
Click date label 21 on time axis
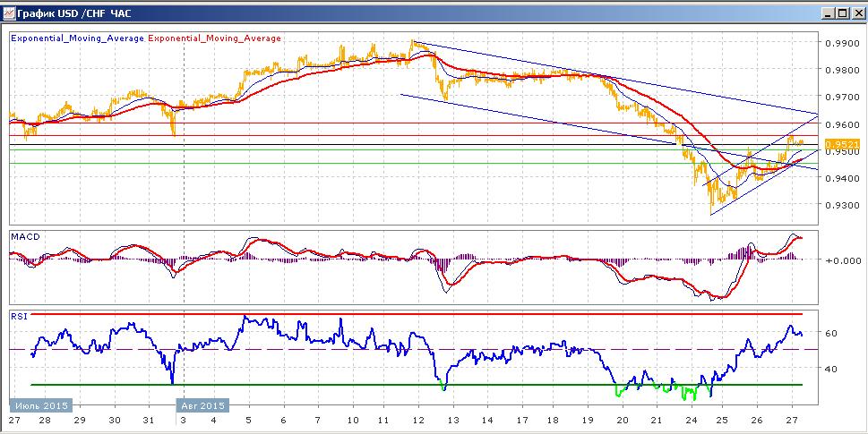657,421
